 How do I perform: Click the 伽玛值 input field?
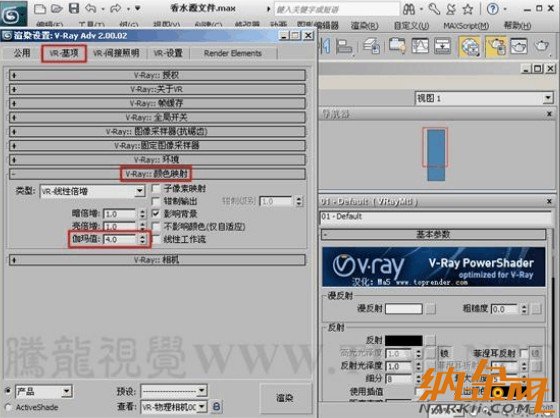120,239
